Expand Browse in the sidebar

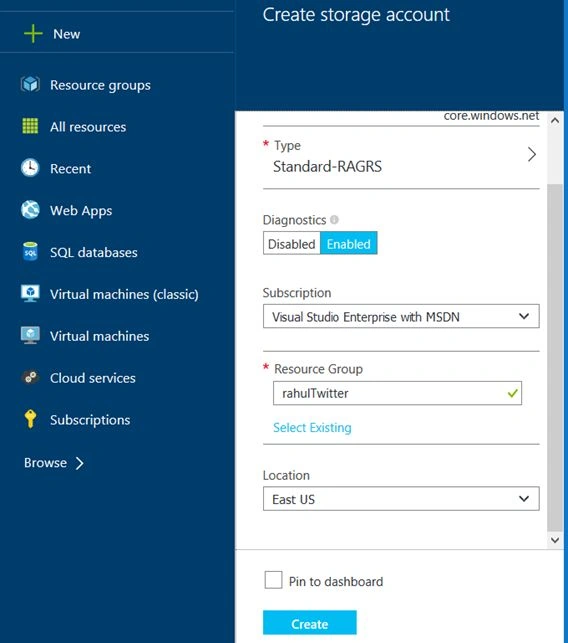coord(54,463)
